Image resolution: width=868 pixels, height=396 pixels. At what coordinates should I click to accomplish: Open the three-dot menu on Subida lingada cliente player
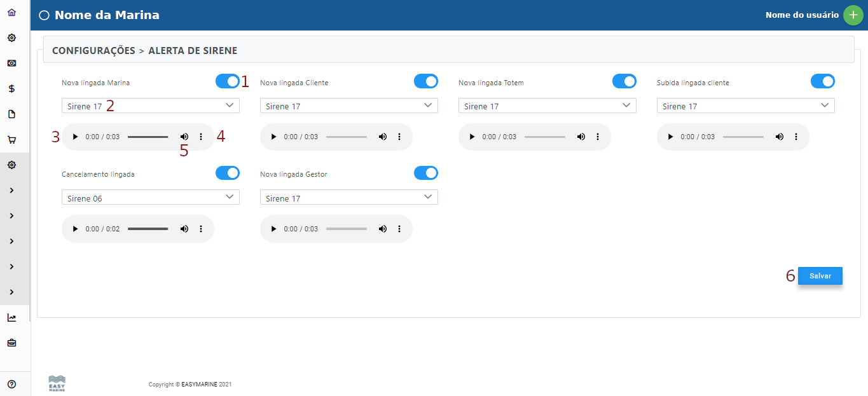tap(796, 137)
